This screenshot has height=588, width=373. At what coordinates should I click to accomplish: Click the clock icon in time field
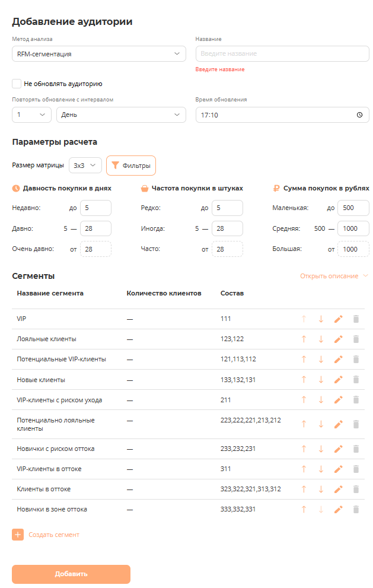click(x=359, y=115)
